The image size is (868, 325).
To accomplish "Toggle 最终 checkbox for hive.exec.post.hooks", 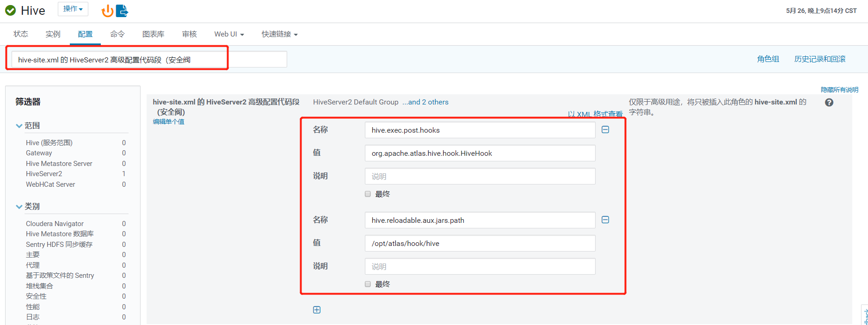I will pyautogui.click(x=368, y=194).
